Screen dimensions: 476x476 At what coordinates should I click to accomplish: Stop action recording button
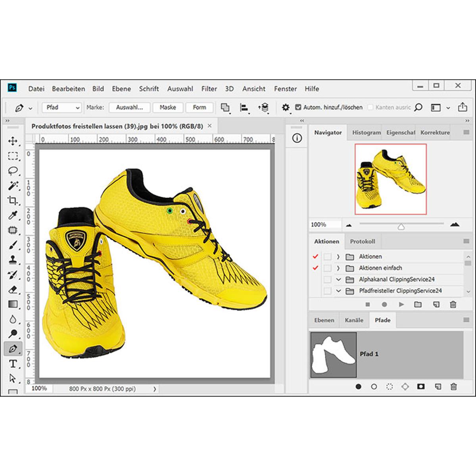pos(368,305)
